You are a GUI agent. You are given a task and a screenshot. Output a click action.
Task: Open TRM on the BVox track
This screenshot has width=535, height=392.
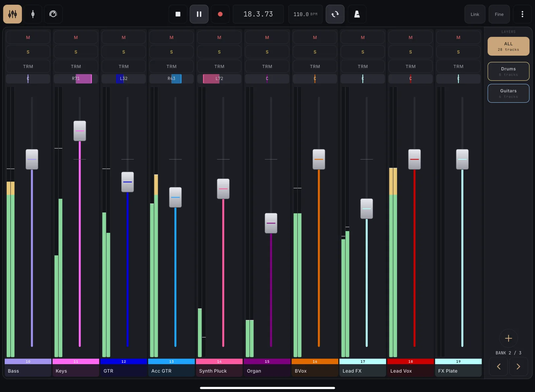point(315,66)
